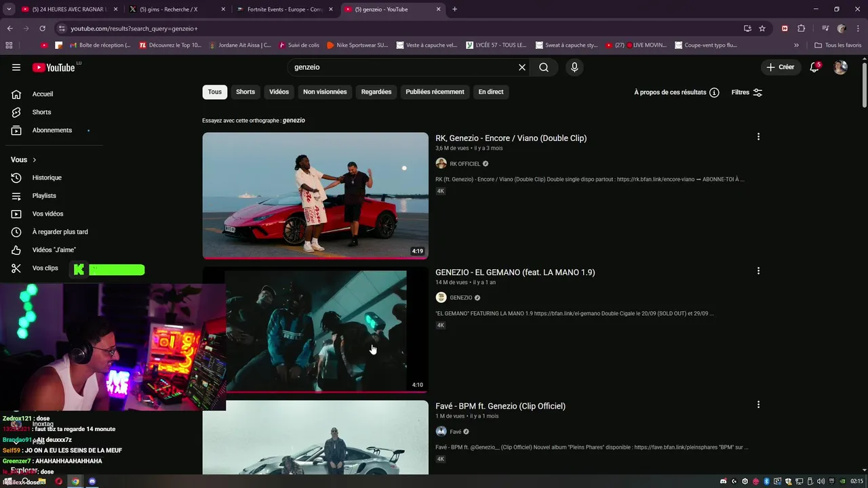Submit search with the magnifier button
The width and height of the screenshot is (868, 488).
(544, 67)
